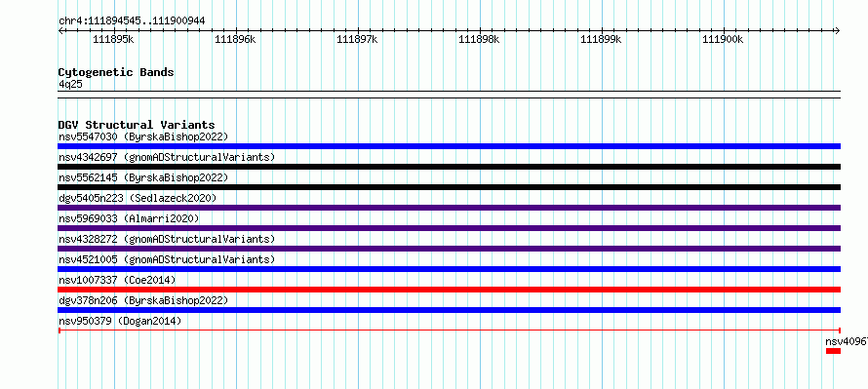868x389 pixels.
Task: Click the nsv5969033 purple variant bar
Action: (450, 228)
